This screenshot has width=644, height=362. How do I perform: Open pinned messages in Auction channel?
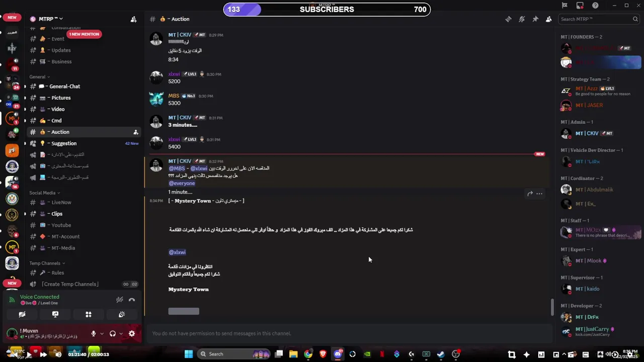coord(535,19)
